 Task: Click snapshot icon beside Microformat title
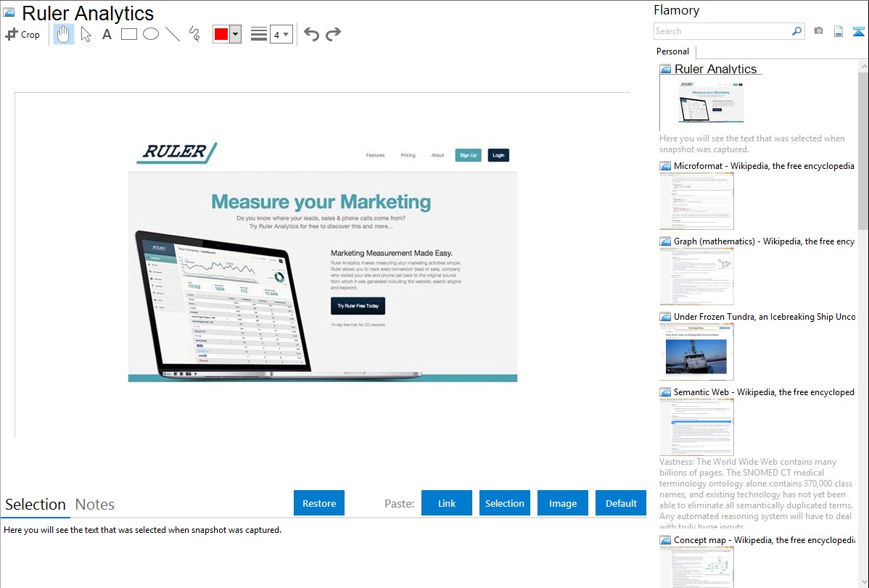(665, 166)
